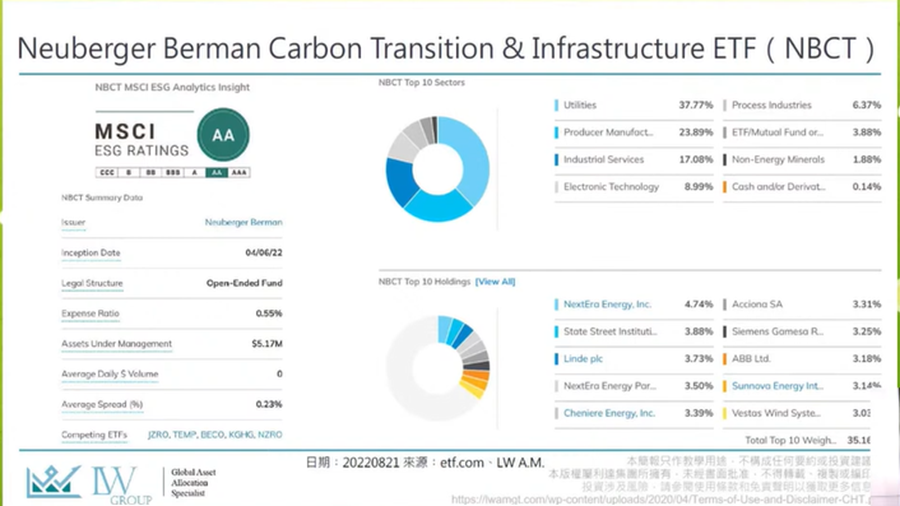The image size is (900, 506).
Task: Click the JZRO competing ETF ticker
Action: [x=158, y=435]
